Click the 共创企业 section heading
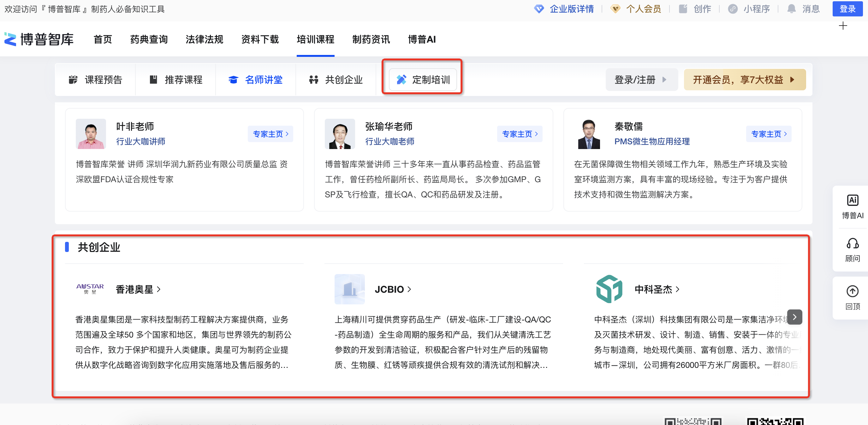The height and width of the screenshot is (425, 868). [x=99, y=247]
